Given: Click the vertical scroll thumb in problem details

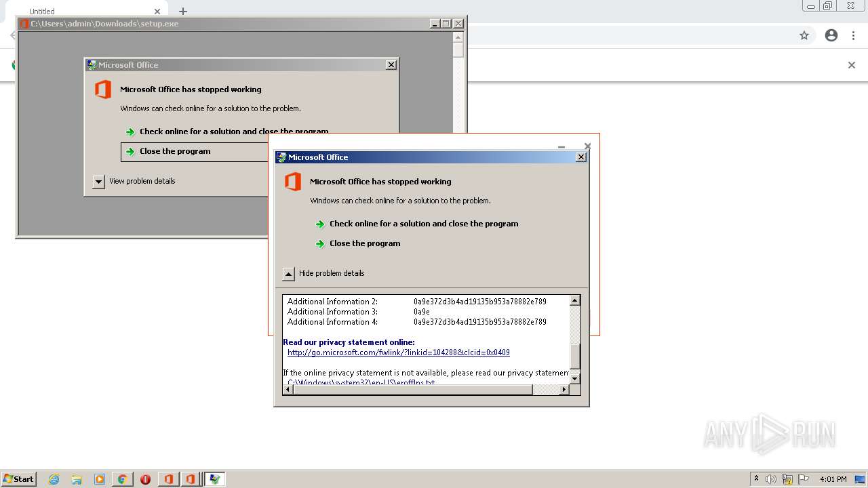Looking at the screenshot, I should 574,355.
